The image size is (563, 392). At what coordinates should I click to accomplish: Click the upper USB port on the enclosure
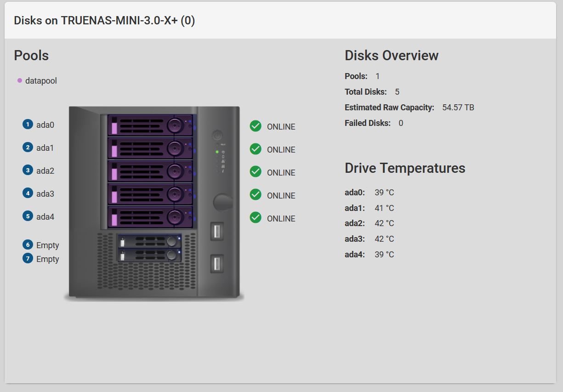(x=217, y=231)
